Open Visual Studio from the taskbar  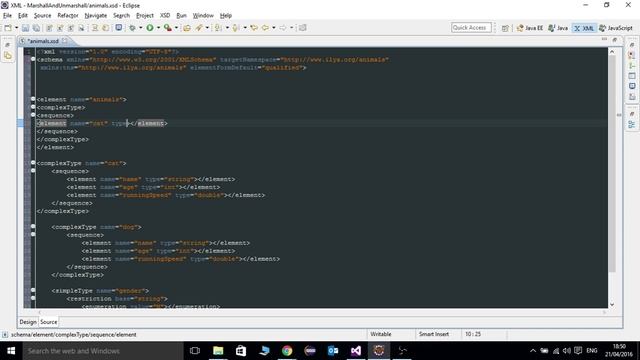click(x=356, y=351)
